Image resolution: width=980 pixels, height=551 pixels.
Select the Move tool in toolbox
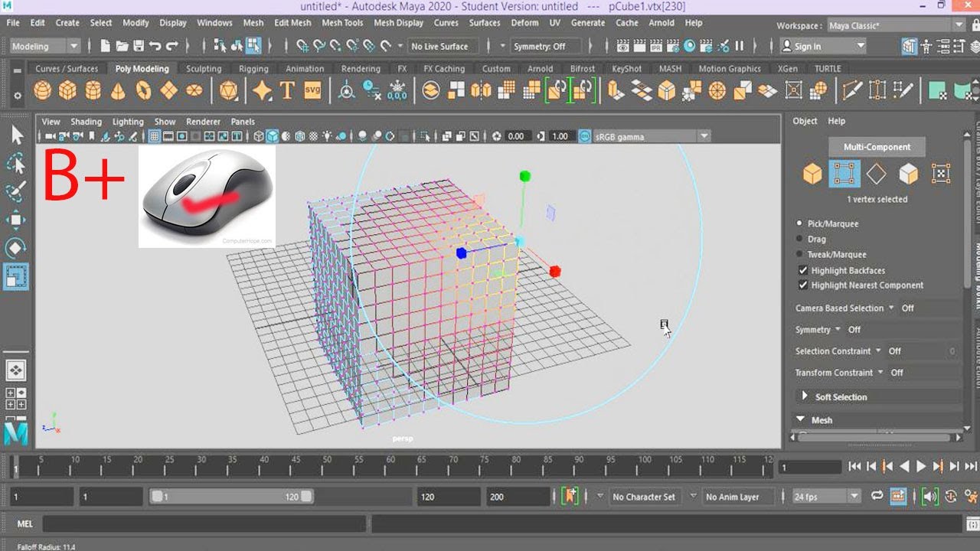(x=16, y=220)
